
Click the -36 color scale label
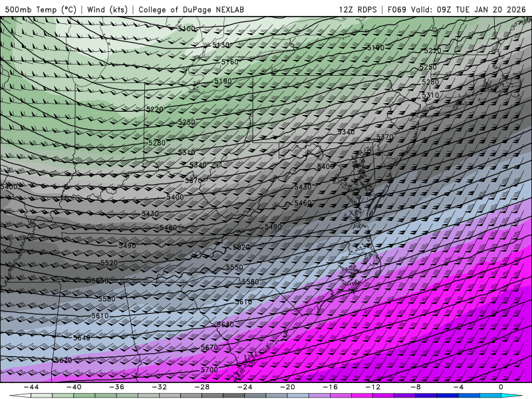tap(116, 387)
